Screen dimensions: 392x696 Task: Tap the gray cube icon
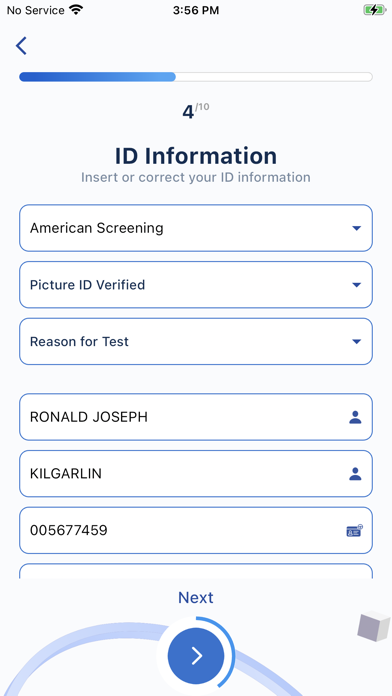click(374, 626)
